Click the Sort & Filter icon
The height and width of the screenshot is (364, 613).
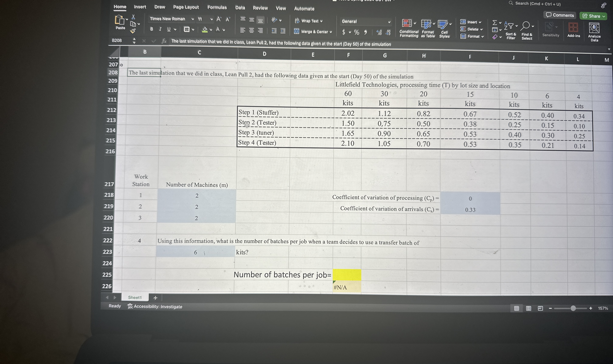(509, 26)
